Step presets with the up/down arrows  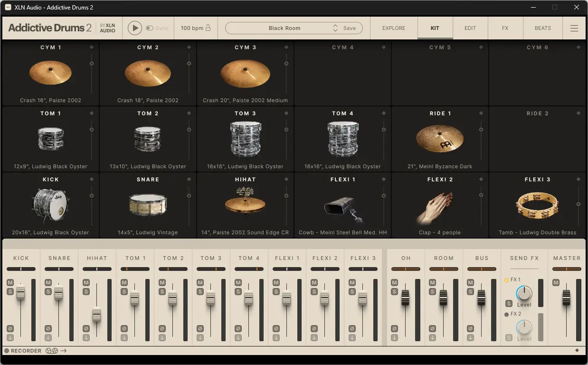335,28
